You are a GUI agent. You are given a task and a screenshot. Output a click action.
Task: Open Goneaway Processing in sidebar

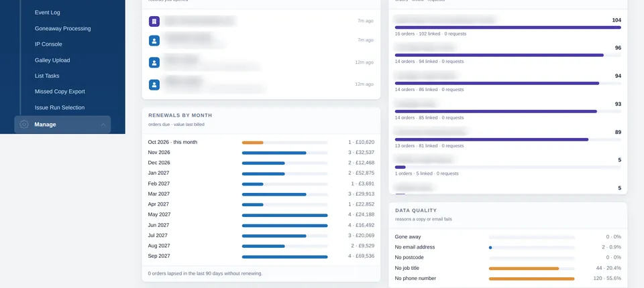coord(63,28)
